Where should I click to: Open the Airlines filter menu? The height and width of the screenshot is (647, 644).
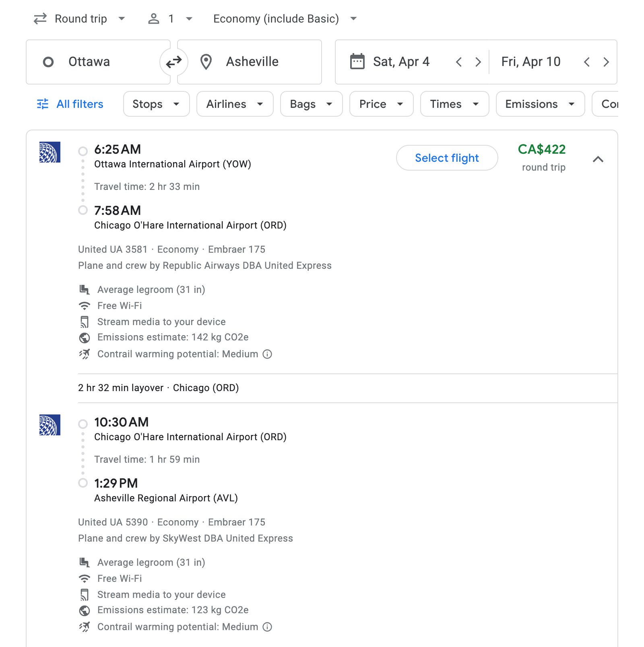[235, 104]
